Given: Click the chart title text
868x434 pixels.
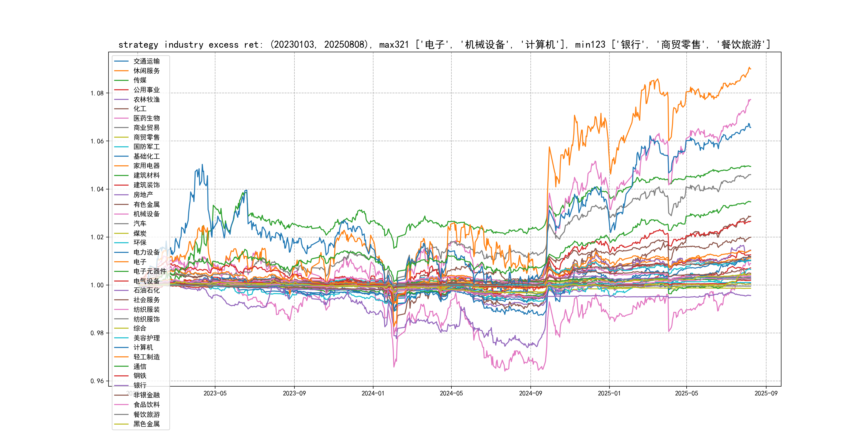Looking at the screenshot, I should coord(444,44).
